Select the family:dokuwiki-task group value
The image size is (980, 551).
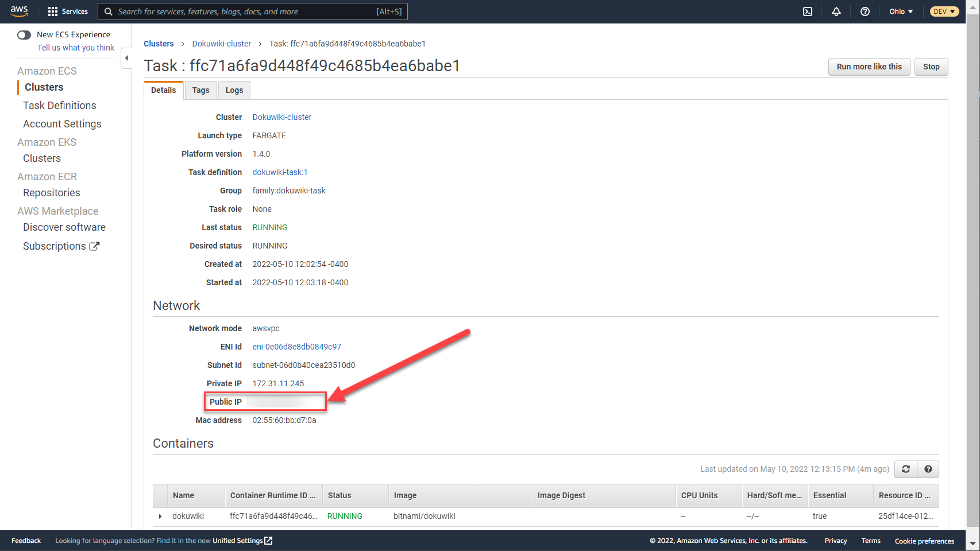[x=288, y=191]
